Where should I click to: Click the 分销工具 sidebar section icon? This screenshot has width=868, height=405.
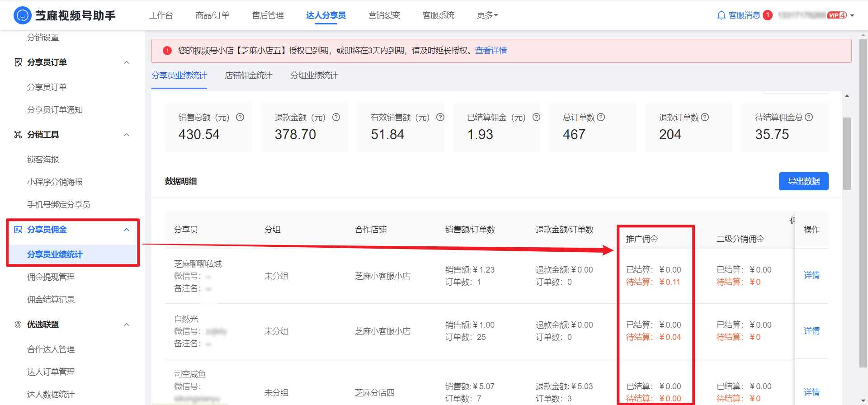tap(18, 135)
